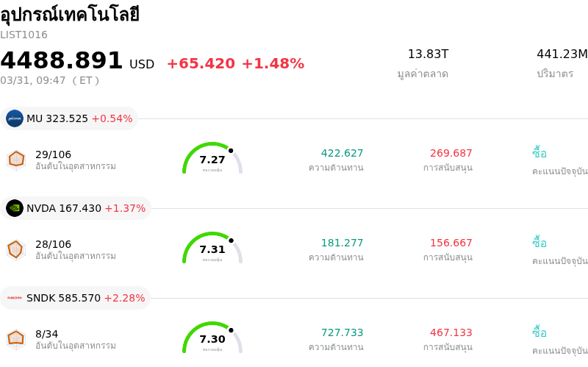Click the MU resistance value 422.627
The height and width of the screenshot is (367, 588).
[x=342, y=154]
